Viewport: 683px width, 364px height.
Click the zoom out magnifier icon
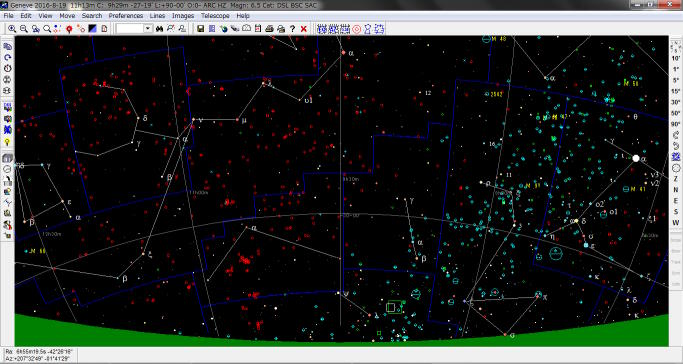24,29
